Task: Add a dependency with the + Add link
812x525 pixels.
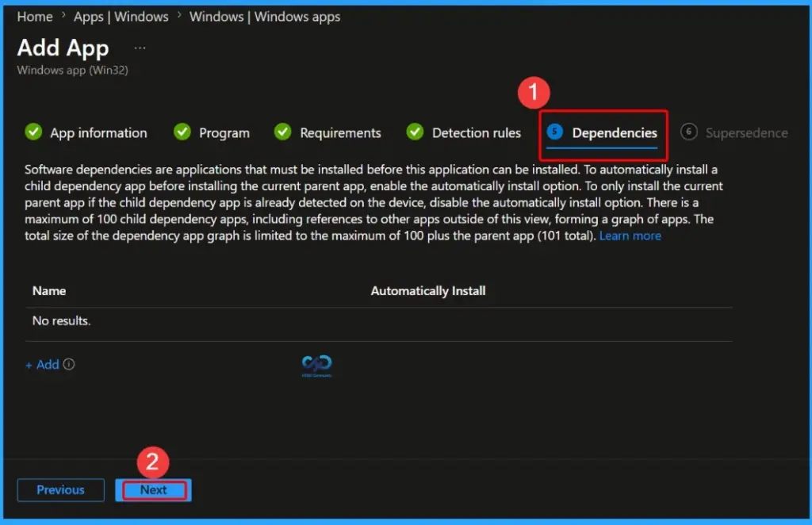Action: click(43, 365)
